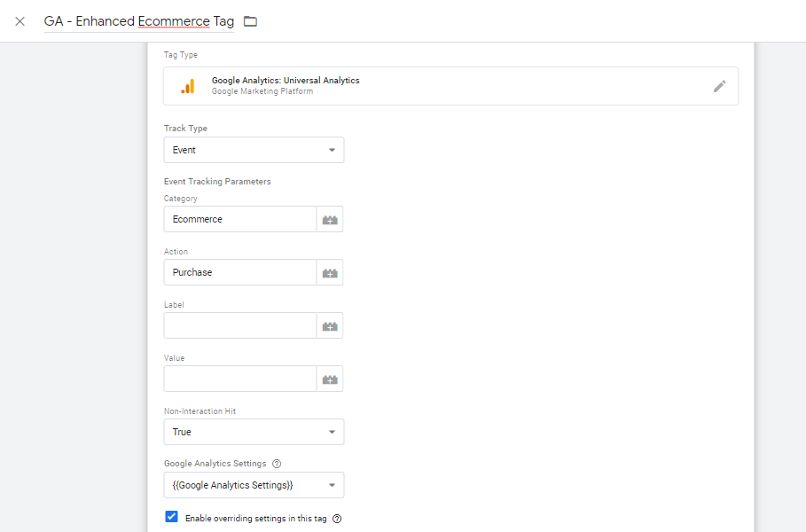Image resolution: width=806 pixels, height=532 pixels.
Task: Click the help icon beside Google Analytics Settings
Action: click(276, 463)
